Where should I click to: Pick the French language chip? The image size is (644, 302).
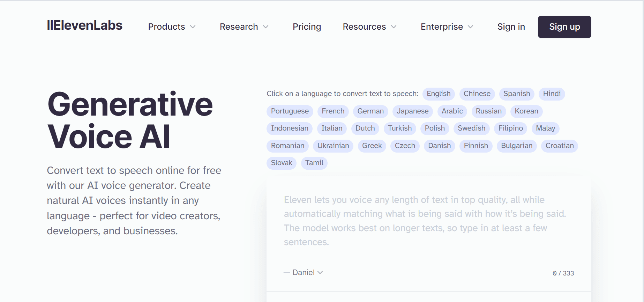[x=333, y=111]
